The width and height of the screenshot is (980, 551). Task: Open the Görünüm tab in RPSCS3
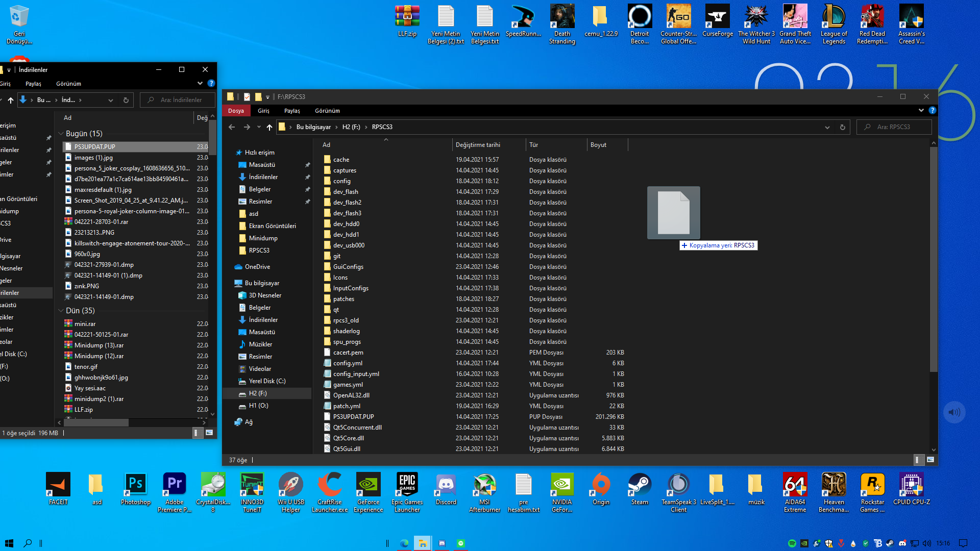[x=327, y=111]
